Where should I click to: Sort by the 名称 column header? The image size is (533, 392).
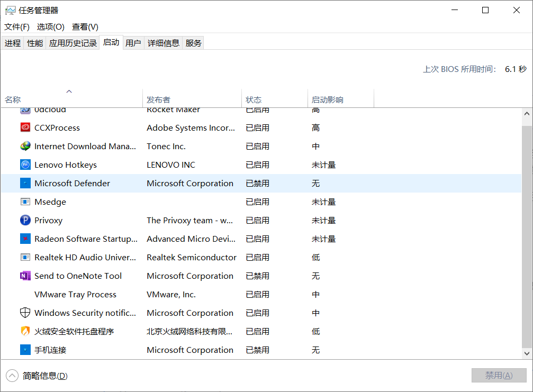pyautogui.click(x=72, y=98)
